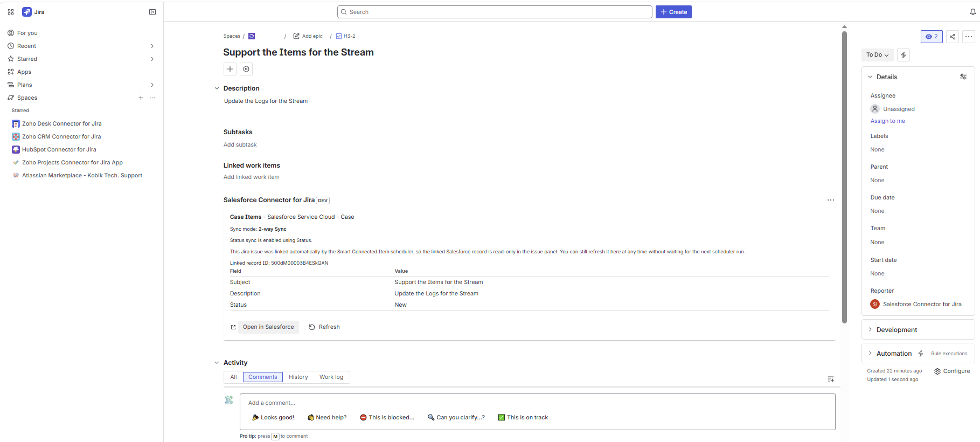The height and width of the screenshot is (442, 980).
Task: Click the Search input field
Action: point(495,12)
